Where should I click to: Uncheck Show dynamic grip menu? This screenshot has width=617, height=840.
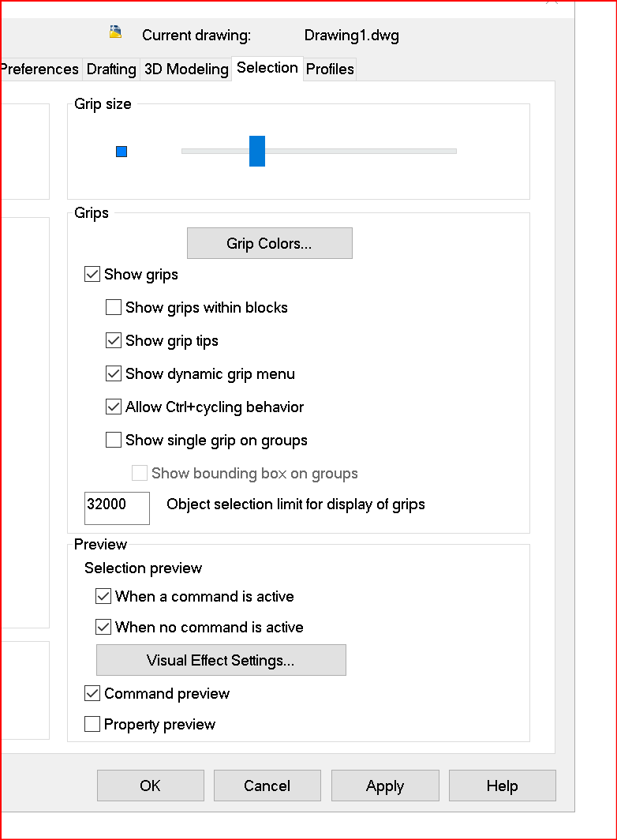(x=113, y=373)
